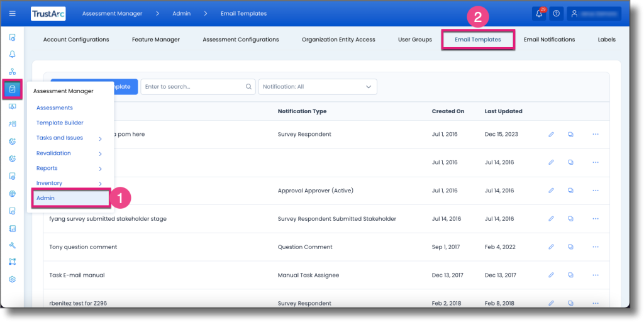Edit the Tony question comment template
Viewport: 644px width, 322px height.
[x=551, y=247]
